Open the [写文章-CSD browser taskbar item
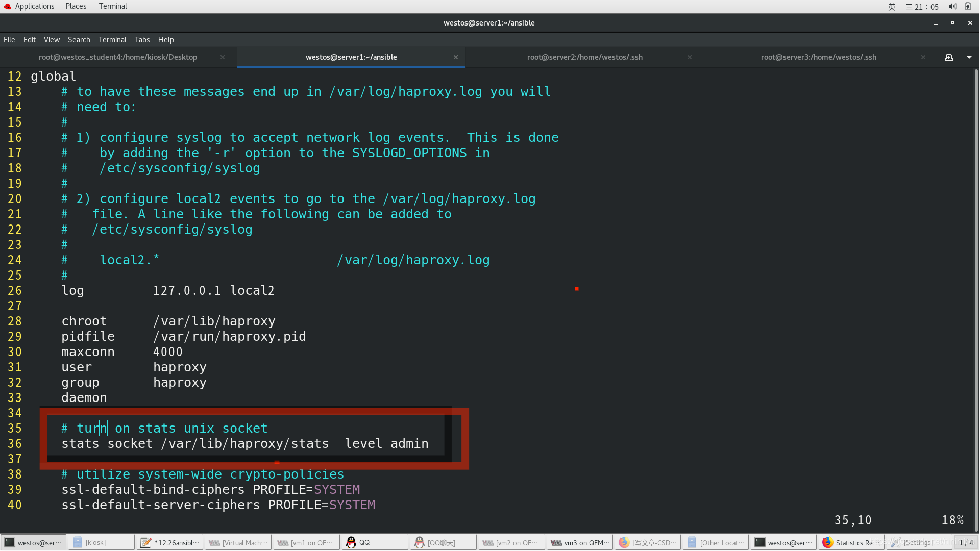980x551 pixels. pos(647,542)
